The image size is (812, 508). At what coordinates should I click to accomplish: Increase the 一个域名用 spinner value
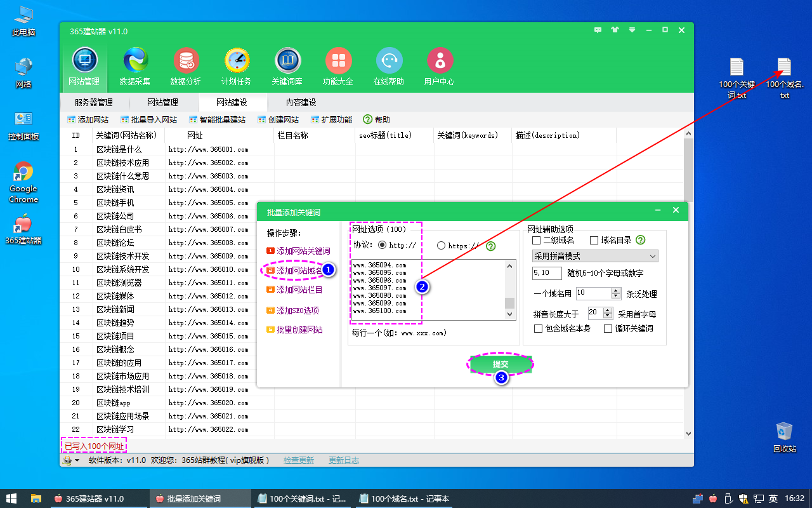pyautogui.click(x=615, y=291)
